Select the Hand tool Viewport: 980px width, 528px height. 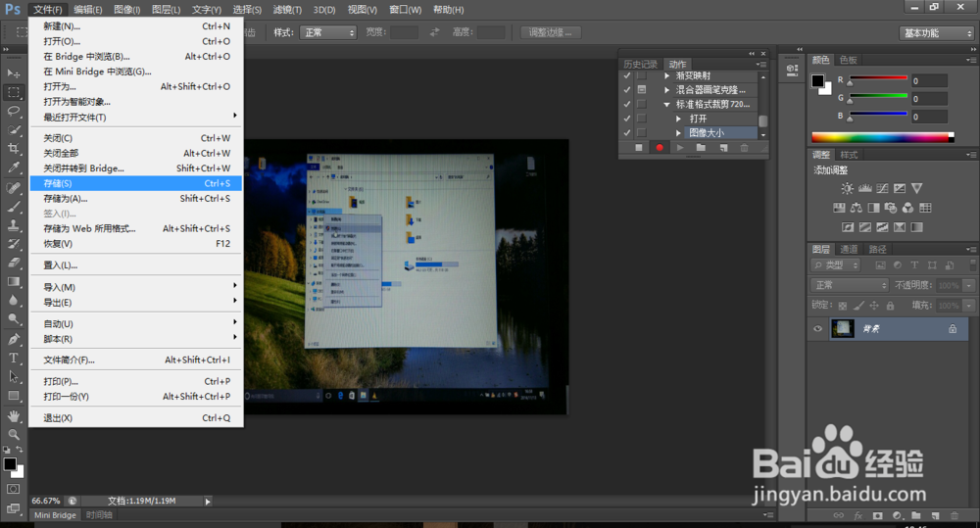(13, 416)
